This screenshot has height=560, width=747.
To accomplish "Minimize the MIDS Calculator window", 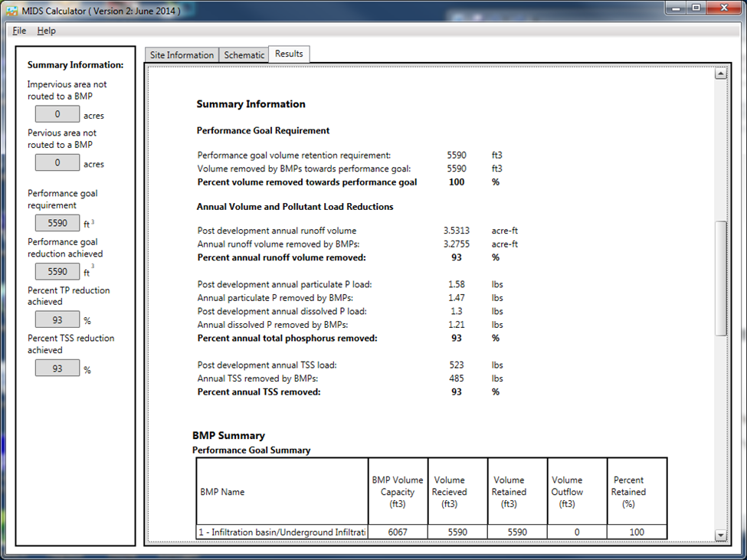I will pos(675,8).
